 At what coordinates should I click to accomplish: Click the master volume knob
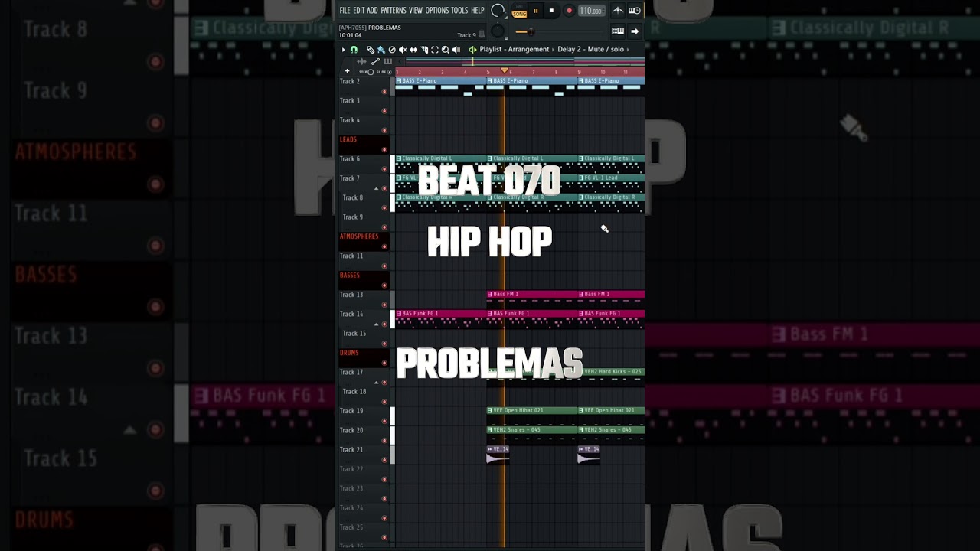tap(498, 11)
